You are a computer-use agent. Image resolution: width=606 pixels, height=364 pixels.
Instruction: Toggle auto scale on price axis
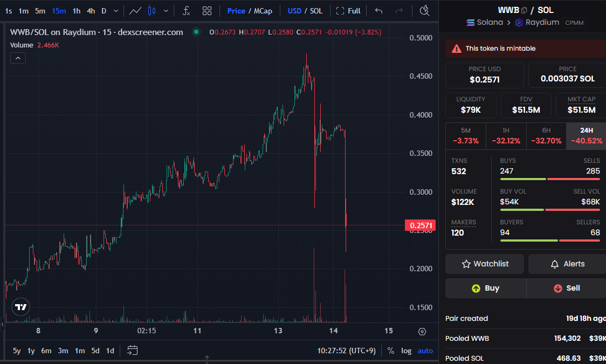[x=425, y=351]
